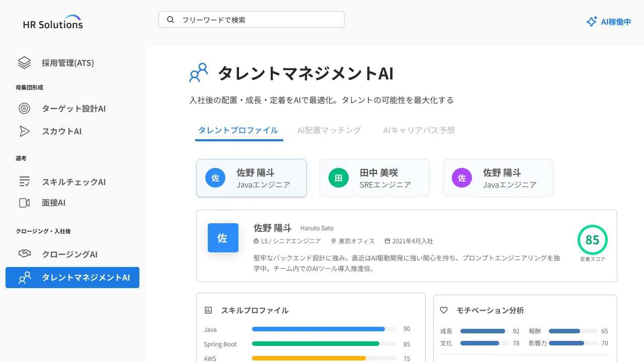Click the Java skill progress bar

(324, 329)
